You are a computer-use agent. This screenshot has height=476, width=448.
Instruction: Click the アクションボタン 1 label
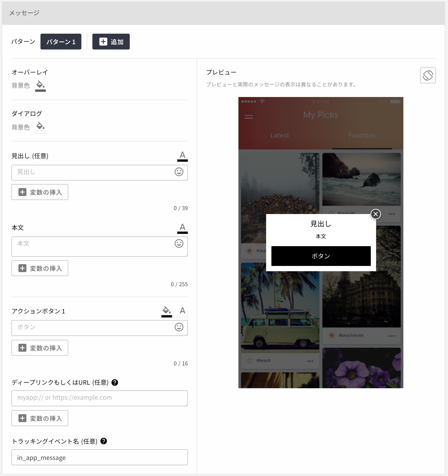[x=38, y=311]
